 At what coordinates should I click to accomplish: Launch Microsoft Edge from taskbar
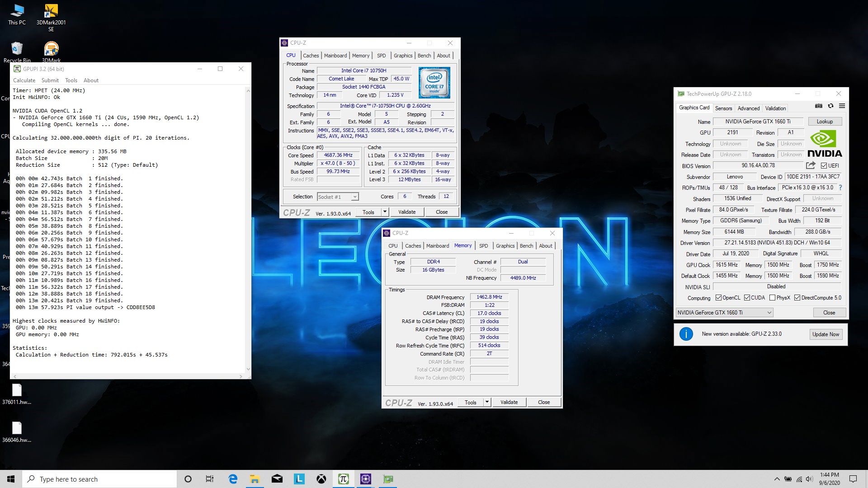tap(233, 479)
